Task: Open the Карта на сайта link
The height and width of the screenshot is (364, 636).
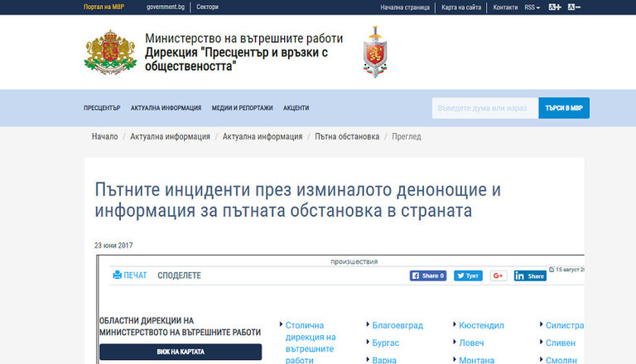Action: 460,7
